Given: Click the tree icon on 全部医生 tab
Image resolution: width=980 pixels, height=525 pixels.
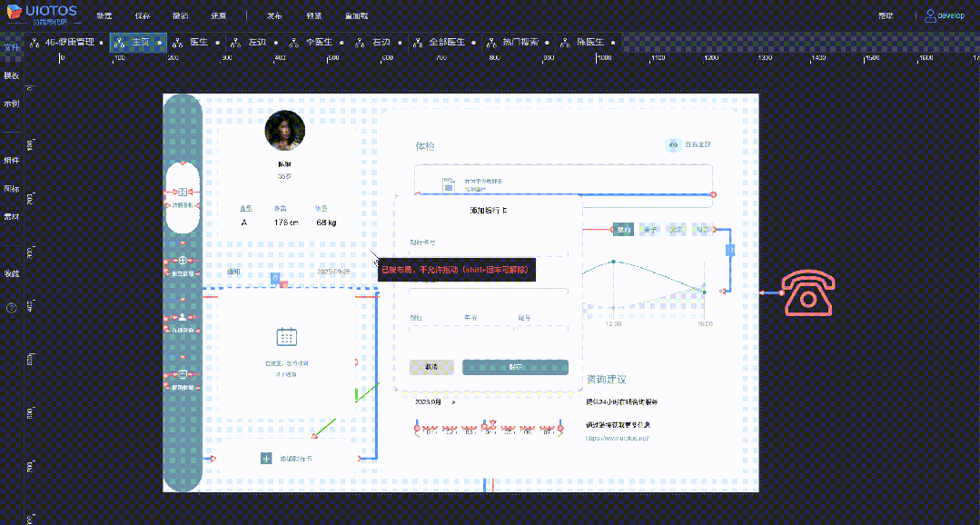Looking at the screenshot, I should coord(418,43).
